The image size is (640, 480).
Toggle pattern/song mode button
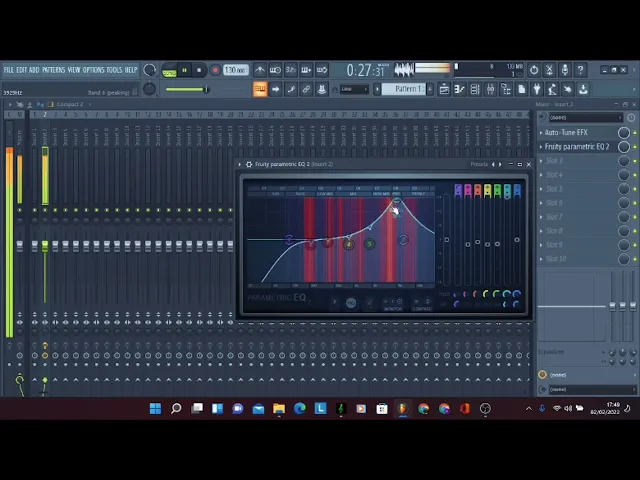[x=169, y=70]
